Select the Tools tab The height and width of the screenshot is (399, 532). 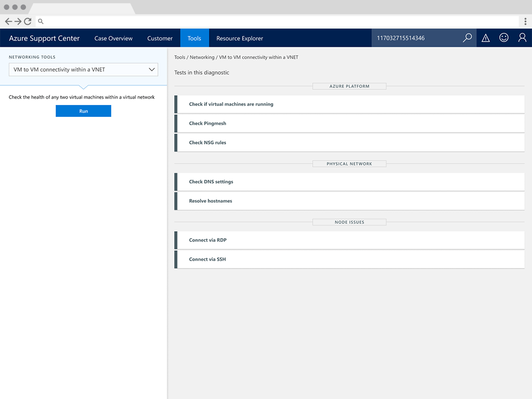(194, 38)
